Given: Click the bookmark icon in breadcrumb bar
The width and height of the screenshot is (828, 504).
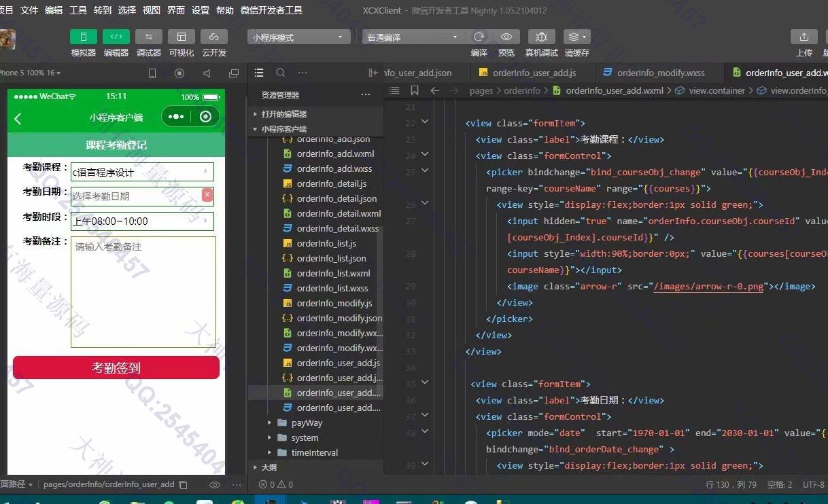Looking at the screenshot, I should (415, 90).
